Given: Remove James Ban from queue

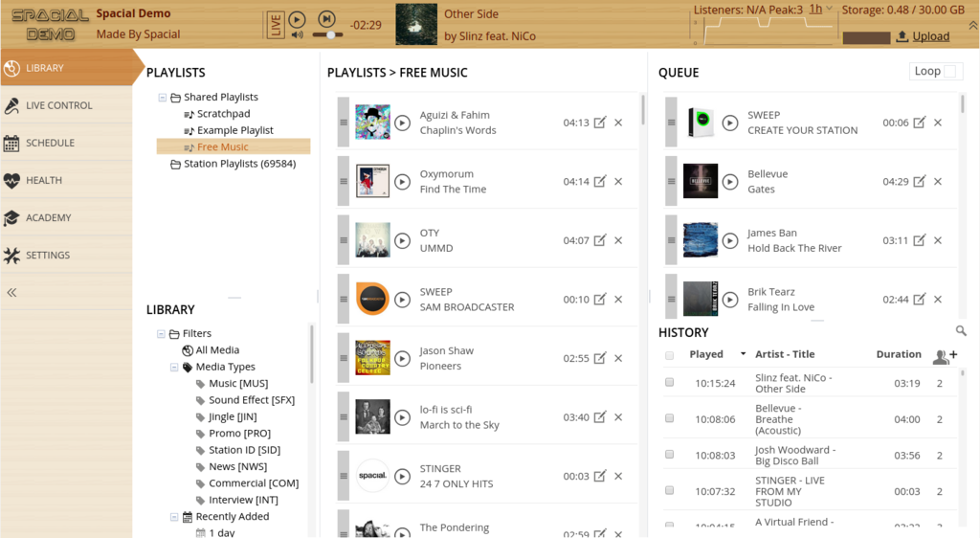Looking at the screenshot, I should click(938, 240).
